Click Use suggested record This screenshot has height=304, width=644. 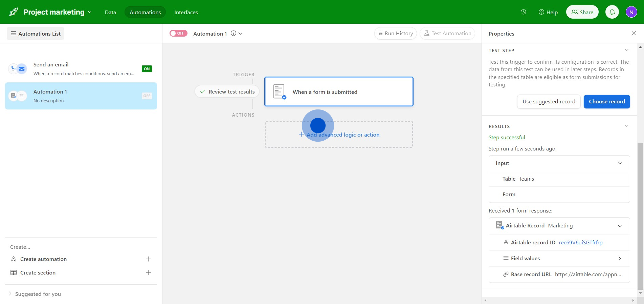coord(549,102)
